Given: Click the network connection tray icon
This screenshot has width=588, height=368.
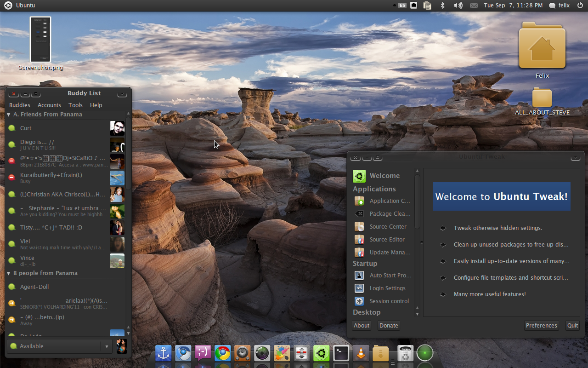Looking at the screenshot, I should [414, 6].
